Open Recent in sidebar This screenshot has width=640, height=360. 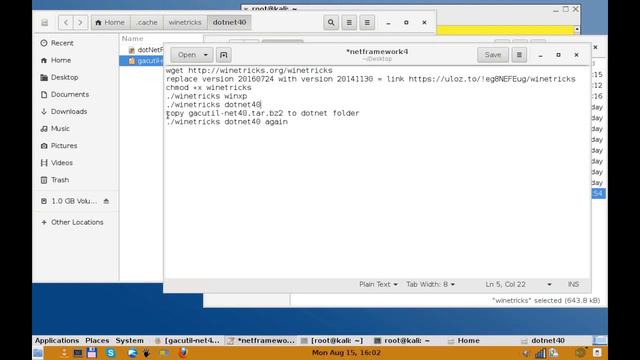pyautogui.click(x=62, y=43)
